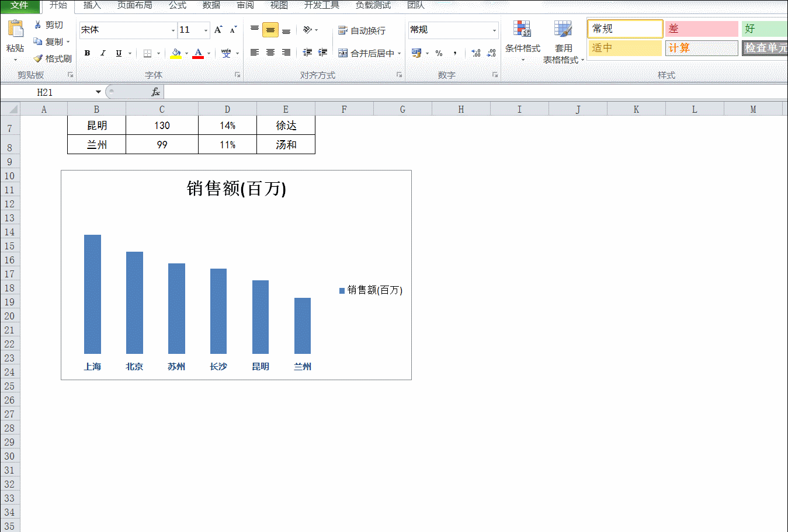Toggle the highlighted middle align button

[270, 30]
